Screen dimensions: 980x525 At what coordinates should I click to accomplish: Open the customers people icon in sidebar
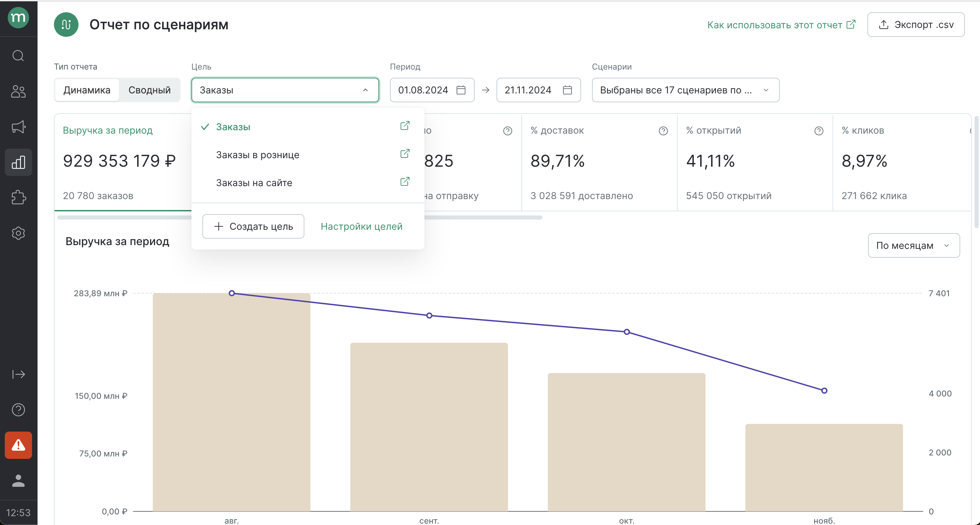click(18, 91)
